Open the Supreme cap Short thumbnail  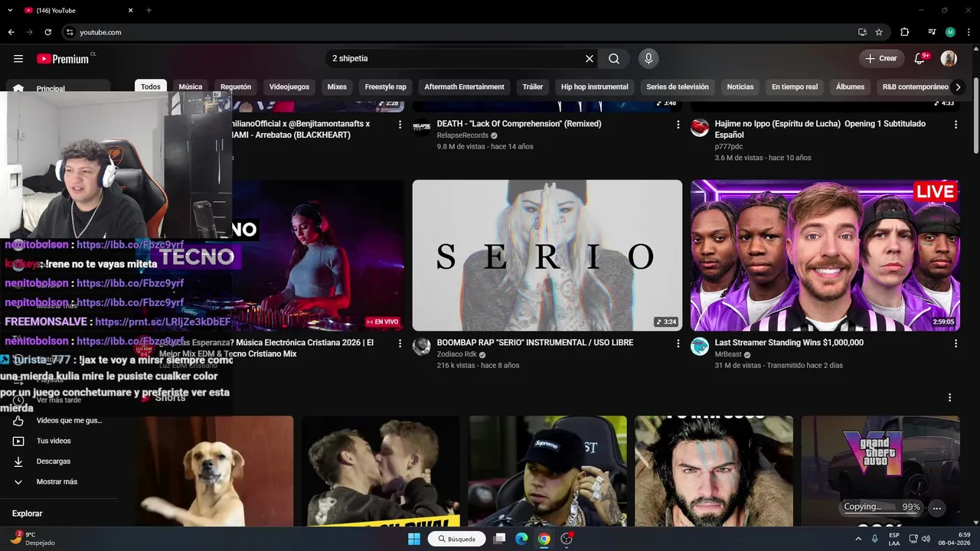547,471
